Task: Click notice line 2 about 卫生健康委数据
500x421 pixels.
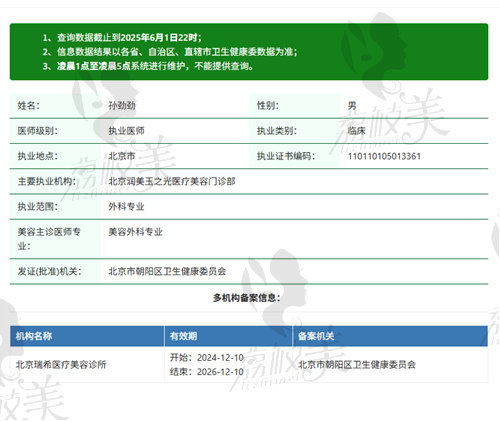Action: pos(170,52)
